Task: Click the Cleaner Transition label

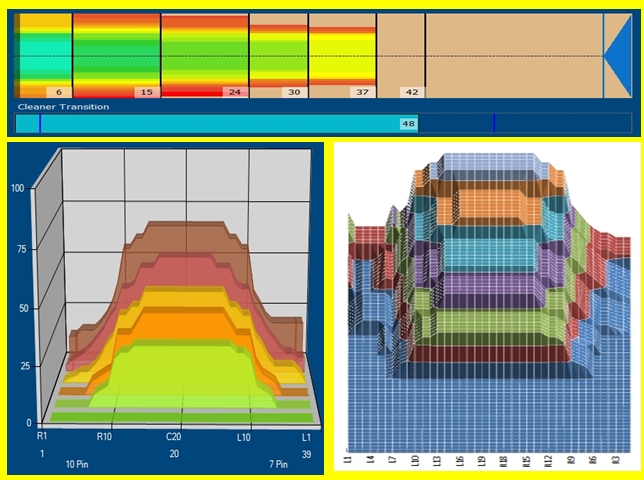Action: pos(63,106)
